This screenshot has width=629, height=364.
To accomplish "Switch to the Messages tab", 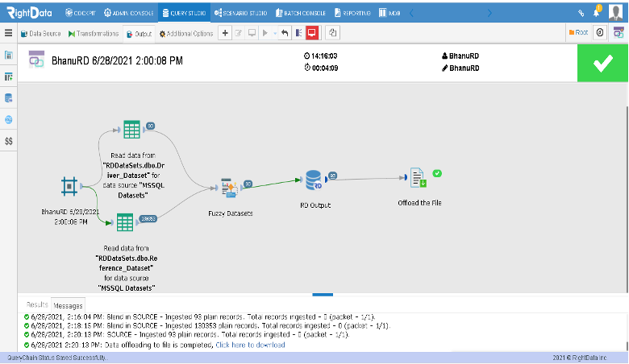I will pos(68,305).
